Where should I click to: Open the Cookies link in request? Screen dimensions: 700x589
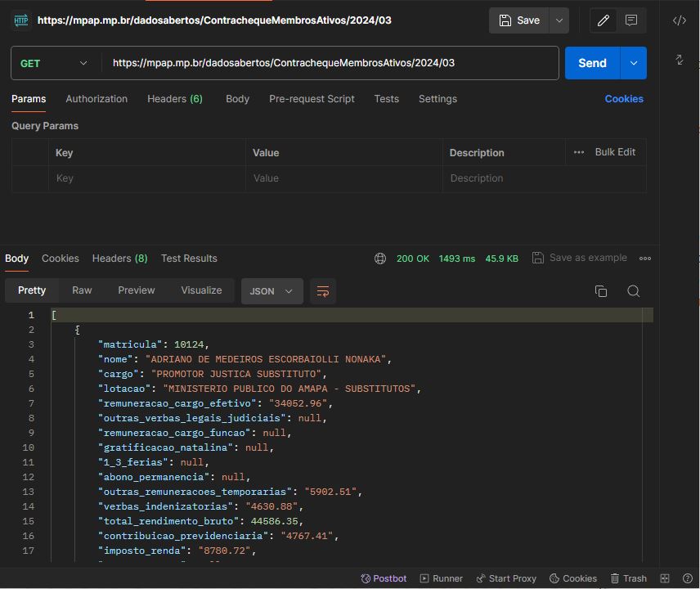[624, 99]
